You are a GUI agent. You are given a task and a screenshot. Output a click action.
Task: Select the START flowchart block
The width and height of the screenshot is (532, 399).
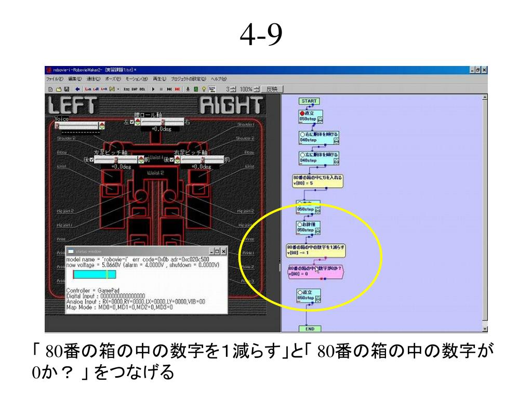[x=309, y=101]
